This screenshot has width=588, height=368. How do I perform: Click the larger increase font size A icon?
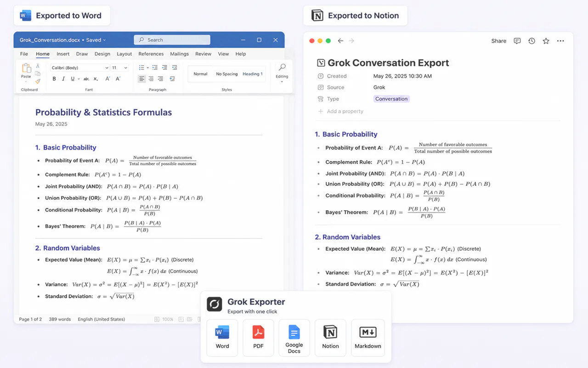coord(107,79)
